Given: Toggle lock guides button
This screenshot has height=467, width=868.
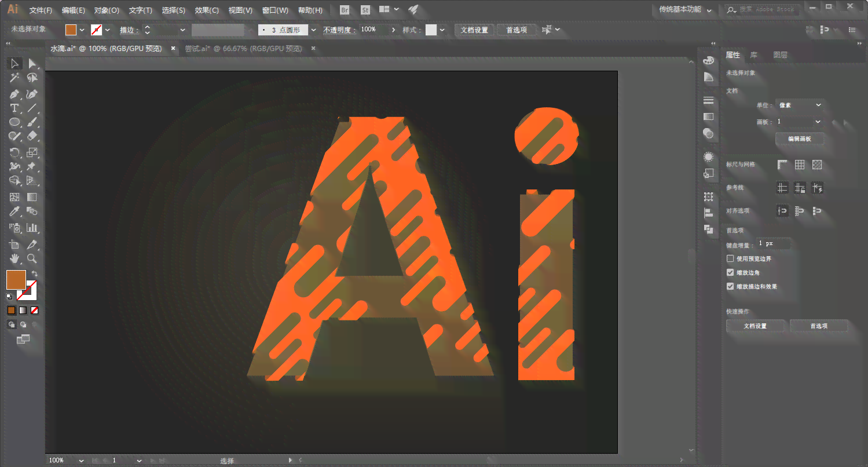Looking at the screenshot, I should click(800, 188).
